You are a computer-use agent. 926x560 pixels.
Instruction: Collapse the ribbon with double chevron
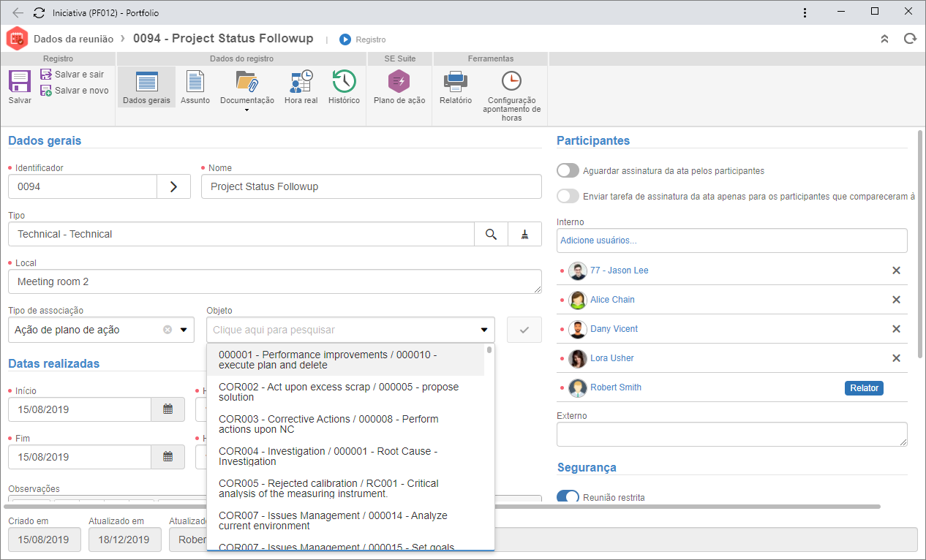(884, 39)
